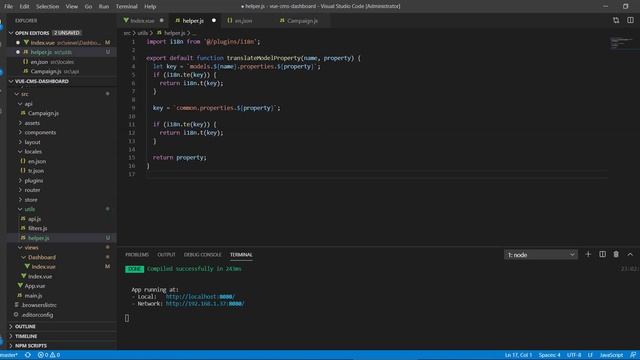This screenshot has height=360, width=640.
Task: Split the terminal panel
Action: click(602, 254)
